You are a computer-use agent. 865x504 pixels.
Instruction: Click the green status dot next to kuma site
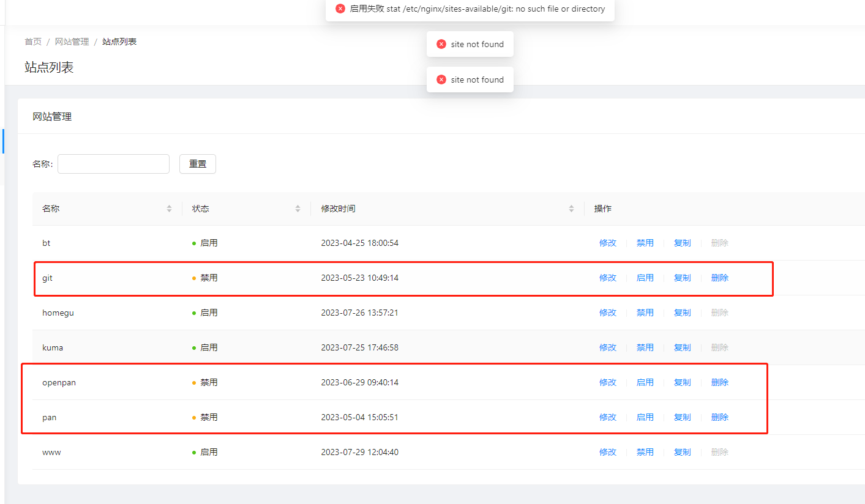pyautogui.click(x=194, y=347)
